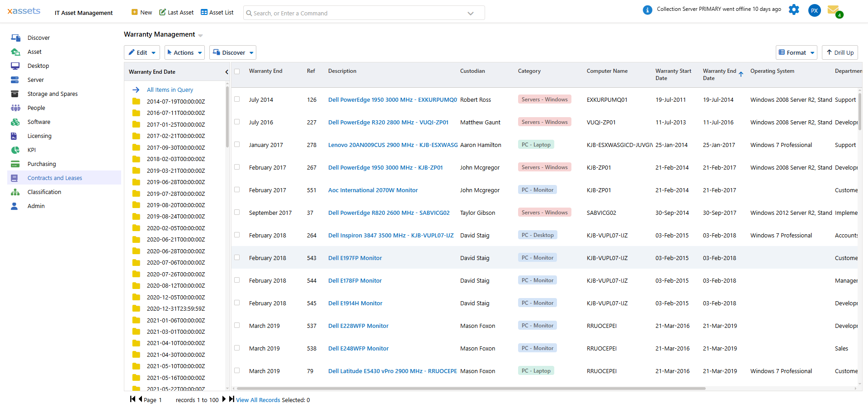Expand the Format dropdown
The height and width of the screenshot is (412, 868).
pos(796,52)
